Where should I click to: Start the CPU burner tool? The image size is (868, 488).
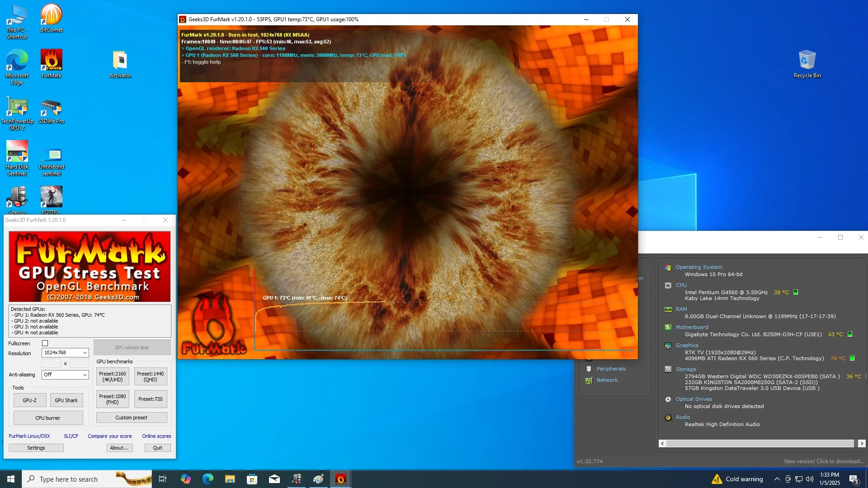point(48,418)
